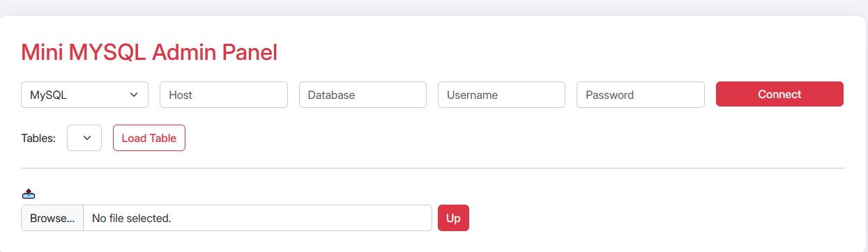The width and height of the screenshot is (868, 252).
Task: Click the red Up upload button
Action: (453, 218)
